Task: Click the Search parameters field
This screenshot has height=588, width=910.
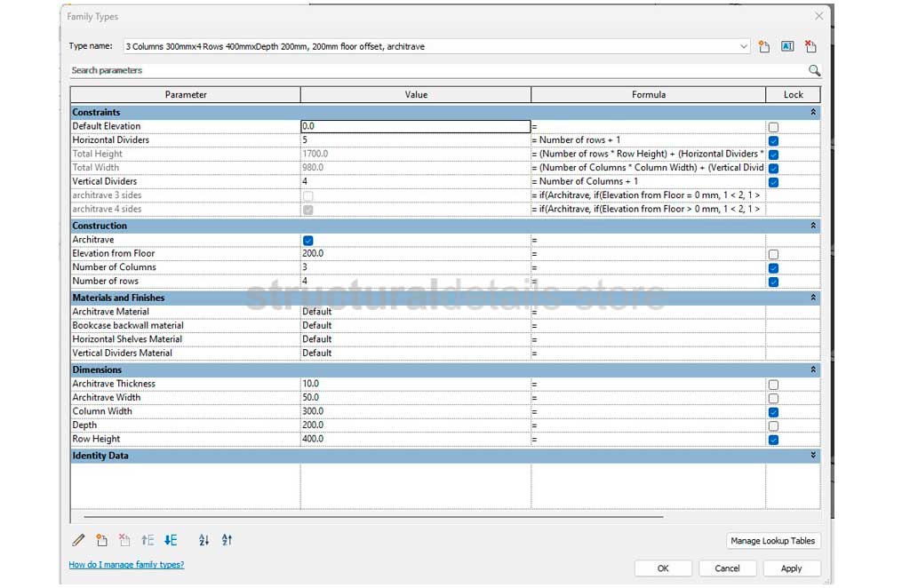Action: pyautogui.click(x=435, y=70)
